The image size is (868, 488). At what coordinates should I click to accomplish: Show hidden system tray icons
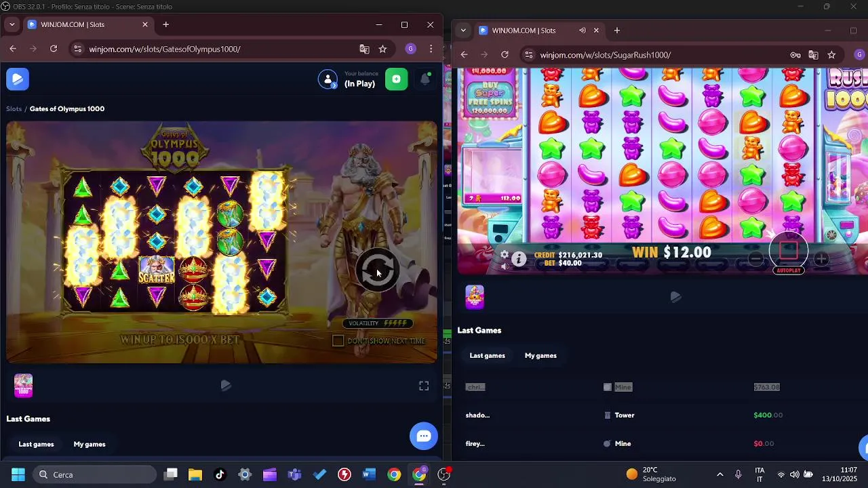pyautogui.click(x=719, y=474)
